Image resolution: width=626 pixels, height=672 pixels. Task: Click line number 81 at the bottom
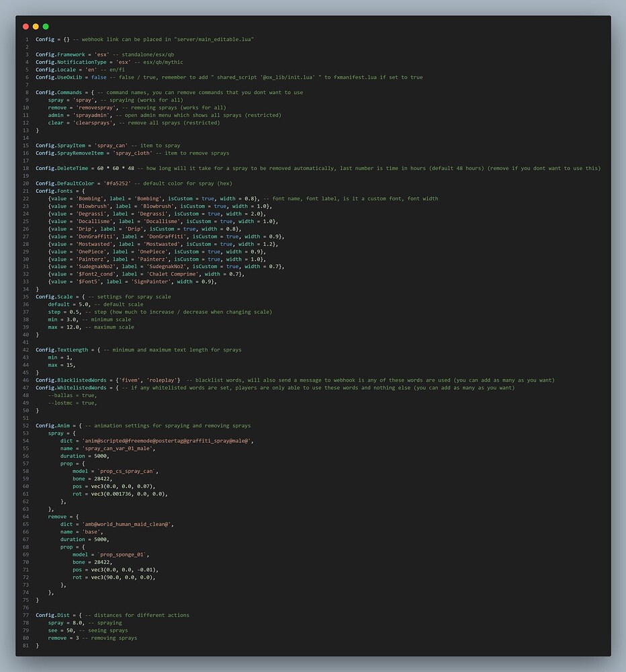25,645
